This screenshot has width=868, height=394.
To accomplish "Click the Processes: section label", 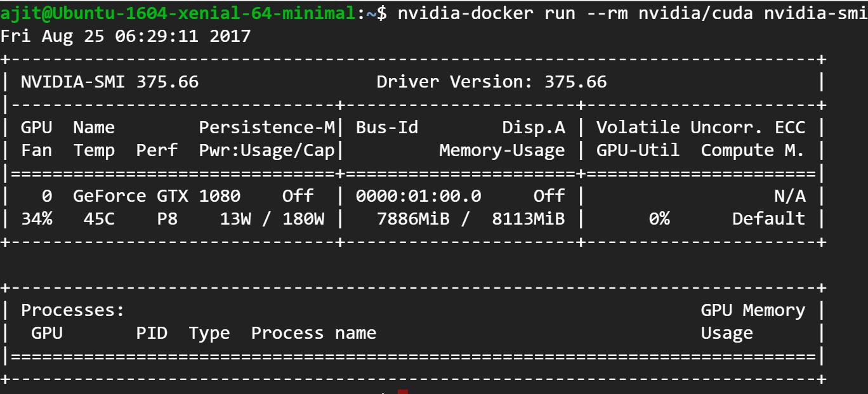I will (x=72, y=310).
